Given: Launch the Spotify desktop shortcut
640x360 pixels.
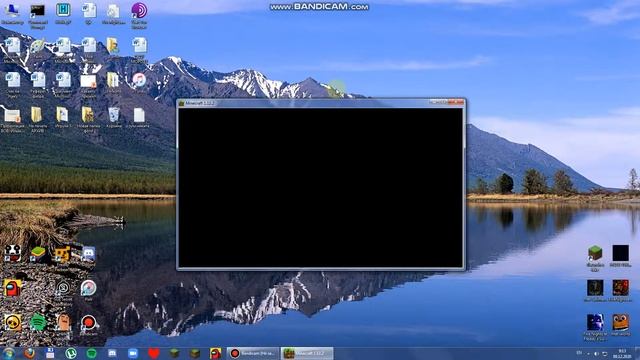Looking at the screenshot, I should pyautogui.click(x=38, y=322).
